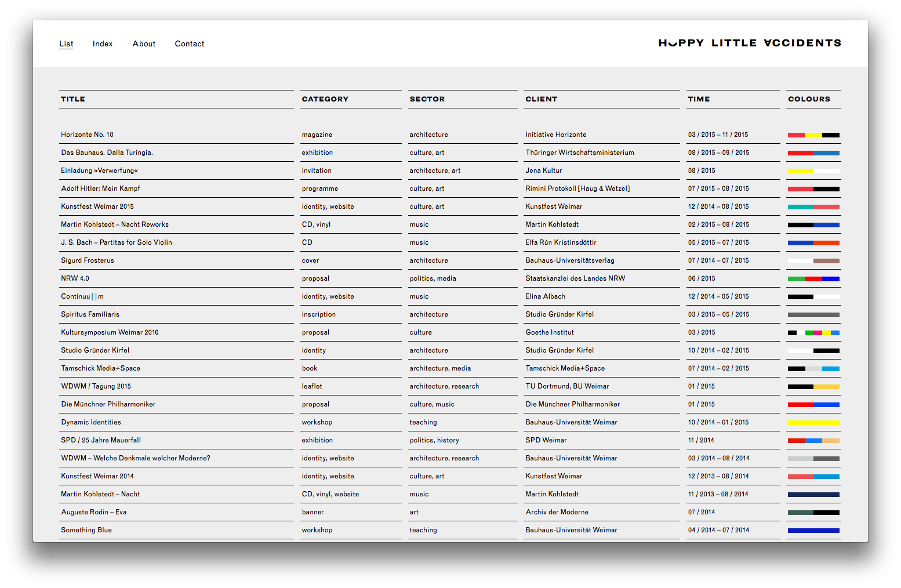Sort table by CATEGORY column header
Screen dimensions: 901x588
(325, 99)
